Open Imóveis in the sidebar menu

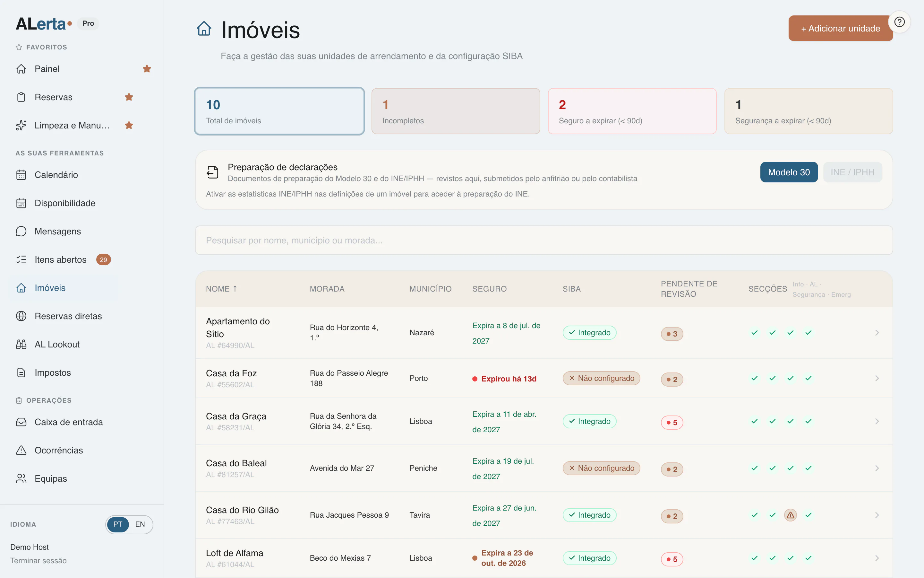pos(63,288)
